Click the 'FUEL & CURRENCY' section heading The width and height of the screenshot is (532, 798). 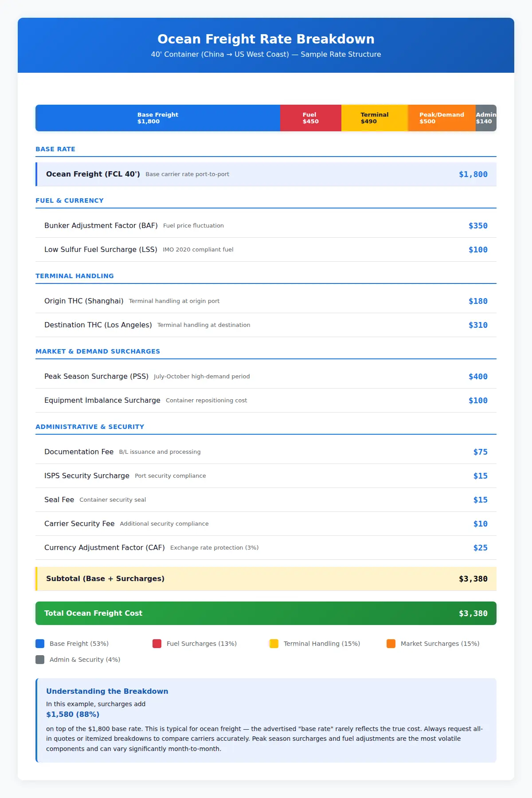tap(70, 200)
